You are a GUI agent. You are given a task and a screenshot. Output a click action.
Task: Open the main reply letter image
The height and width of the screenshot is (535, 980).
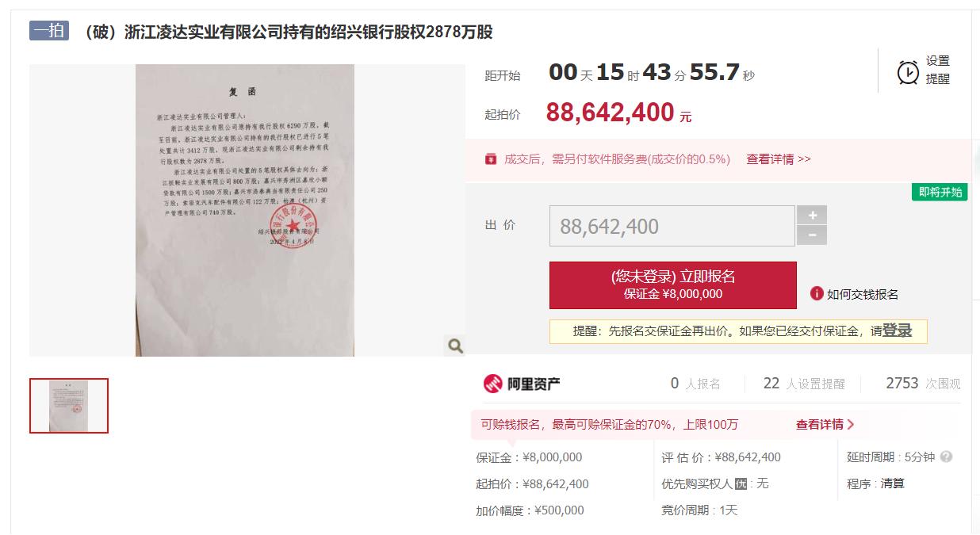[x=245, y=210]
